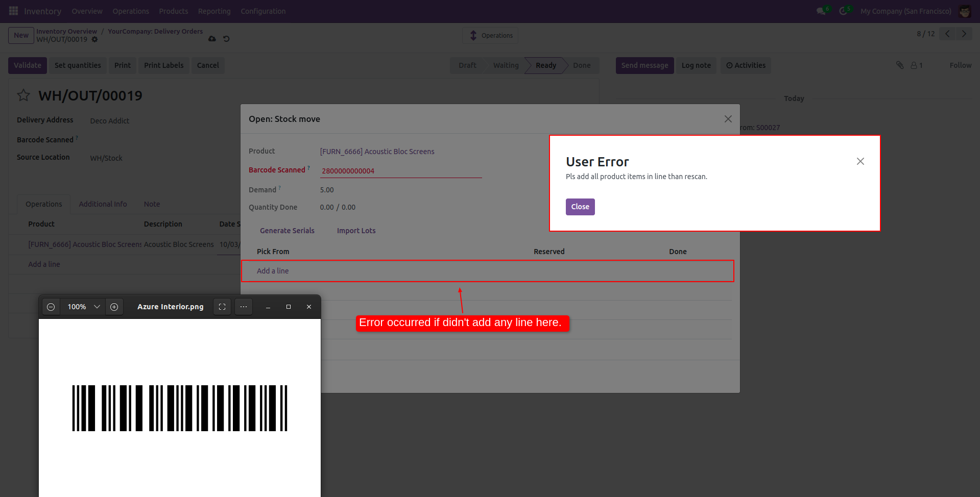Click the New button
Screen dimensions: 980x497
pyautogui.click(x=21, y=35)
